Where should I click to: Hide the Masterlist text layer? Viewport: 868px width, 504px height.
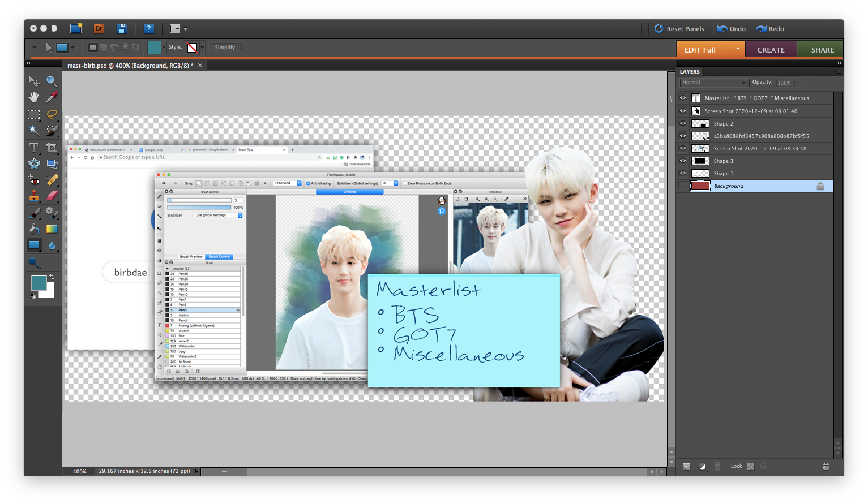pos(683,98)
